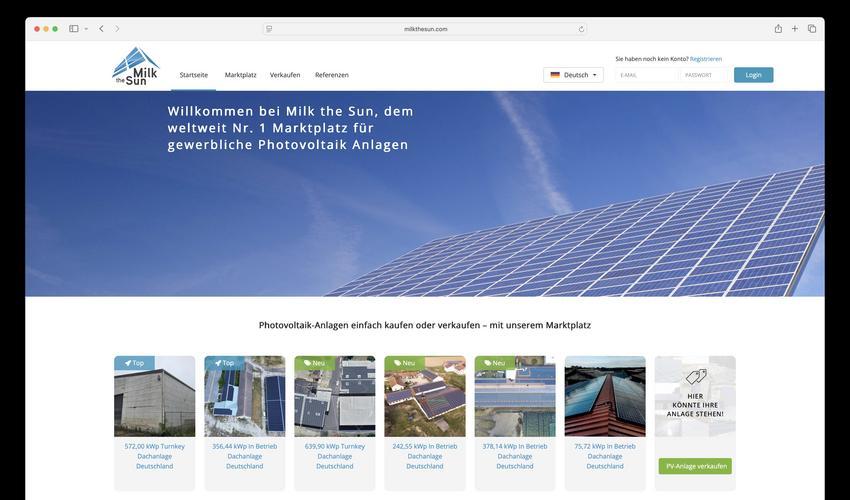Image resolution: width=850 pixels, height=500 pixels.
Task: Open the Startseite navigation tab
Action: click(x=194, y=75)
